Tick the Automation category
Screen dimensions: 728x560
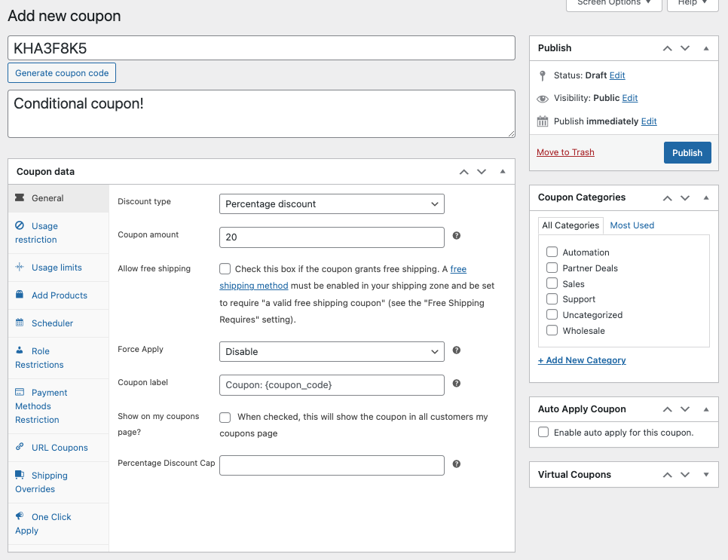tap(552, 252)
